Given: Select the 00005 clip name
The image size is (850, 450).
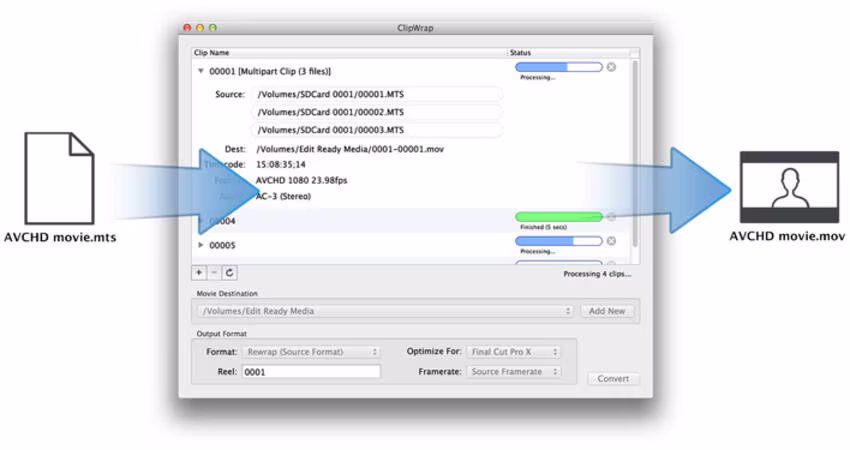Looking at the screenshot, I should click(x=222, y=245).
